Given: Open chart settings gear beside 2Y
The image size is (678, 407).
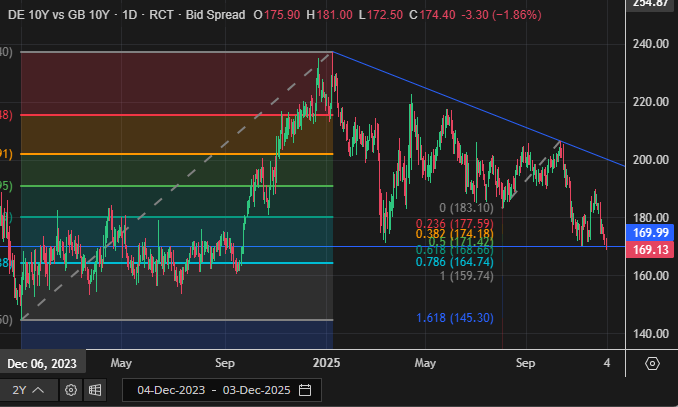Looking at the screenshot, I should (x=68, y=390).
